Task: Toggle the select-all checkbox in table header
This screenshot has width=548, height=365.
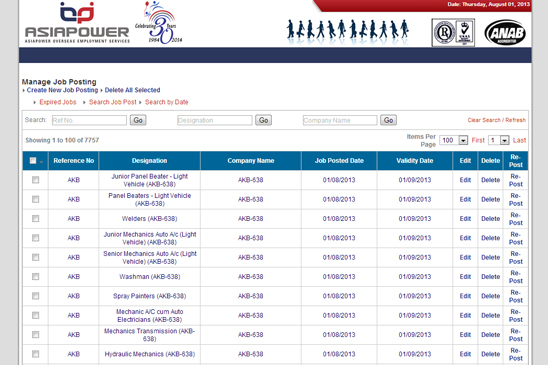Action: pyautogui.click(x=33, y=160)
